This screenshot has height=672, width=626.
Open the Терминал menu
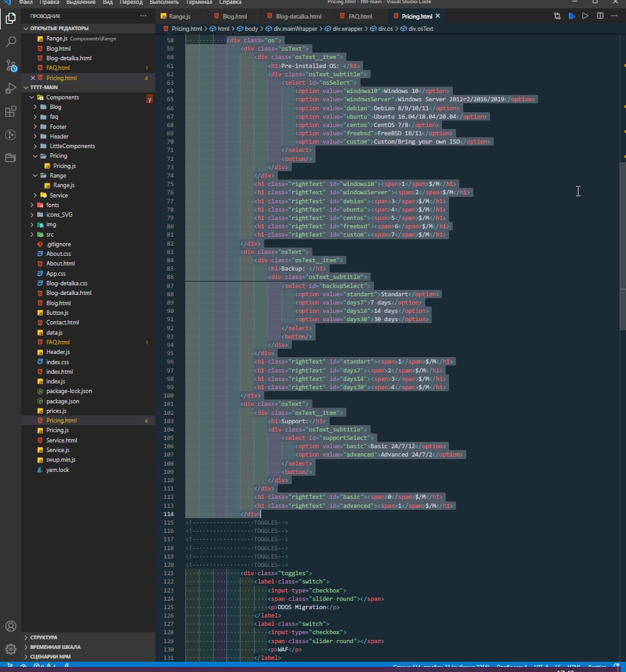(x=199, y=2)
